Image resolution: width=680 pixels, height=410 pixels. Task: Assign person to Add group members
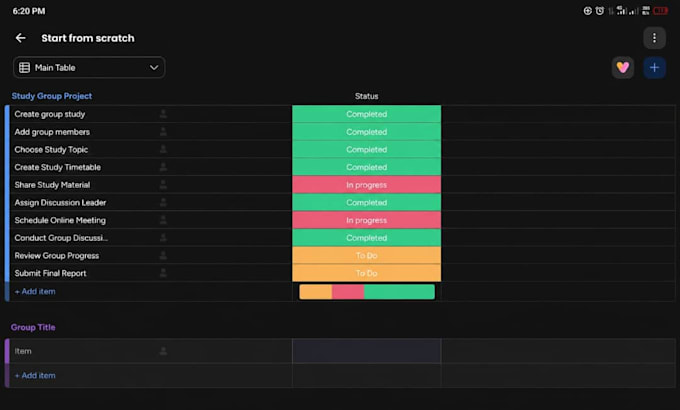tap(163, 132)
